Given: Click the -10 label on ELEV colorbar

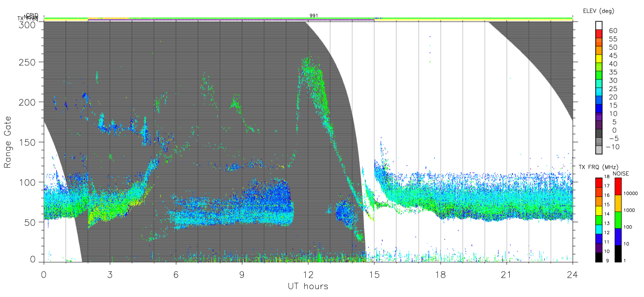Looking at the screenshot, I should tap(614, 147).
